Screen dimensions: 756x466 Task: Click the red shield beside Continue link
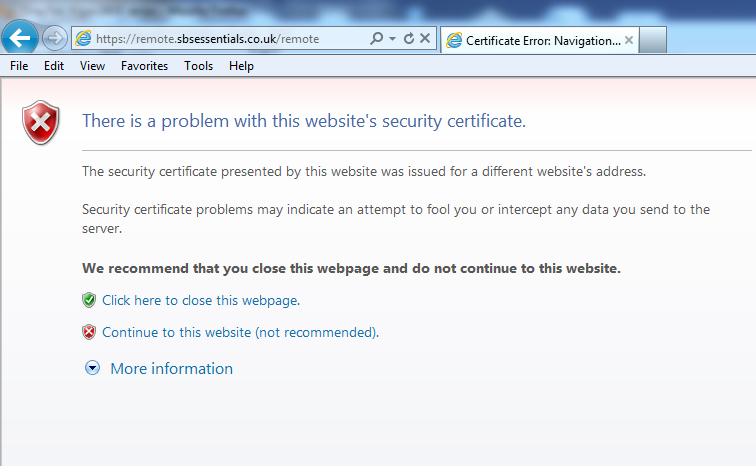tap(89, 332)
